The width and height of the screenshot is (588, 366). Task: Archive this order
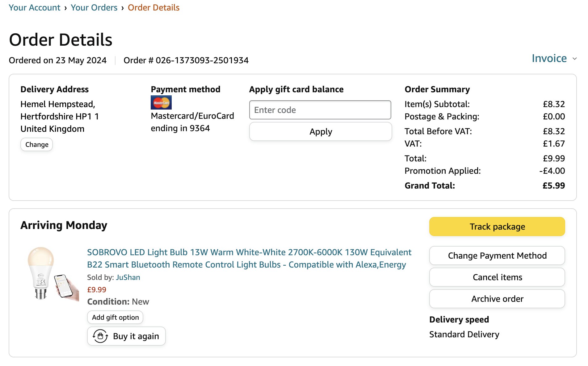497,299
